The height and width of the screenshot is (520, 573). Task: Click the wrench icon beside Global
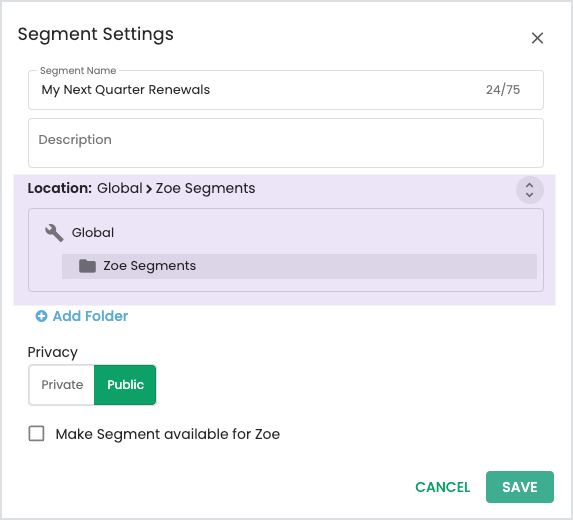(54, 233)
